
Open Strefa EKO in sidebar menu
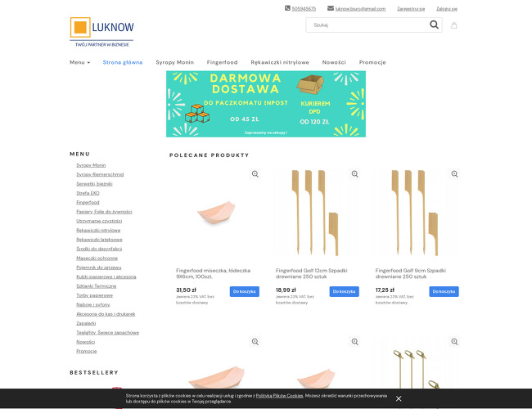88,193
